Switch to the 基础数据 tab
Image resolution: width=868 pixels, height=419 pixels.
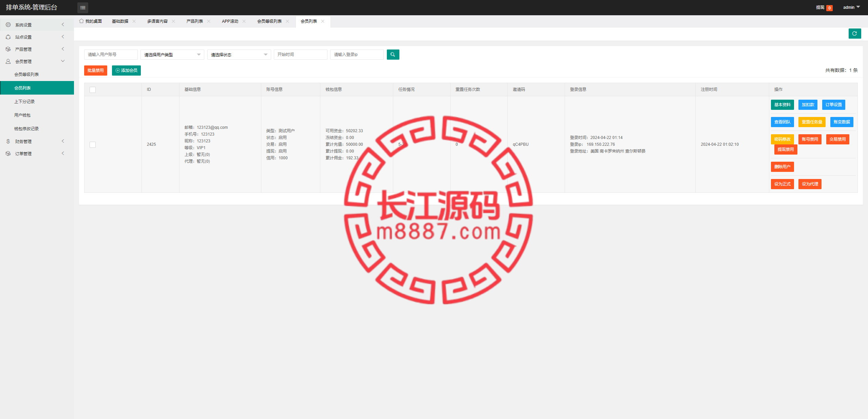pyautogui.click(x=120, y=21)
